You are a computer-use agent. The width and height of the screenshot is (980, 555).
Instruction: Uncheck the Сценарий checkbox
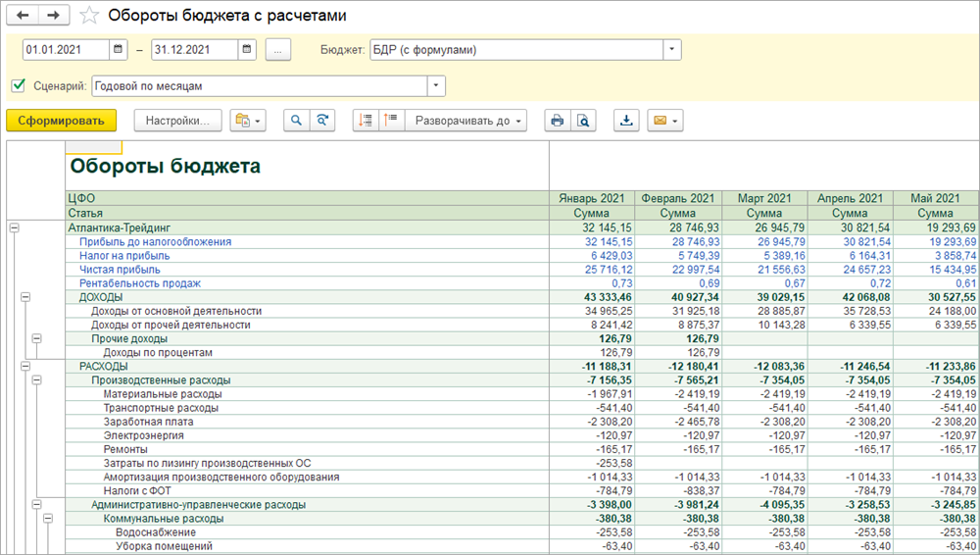pyautogui.click(x=18, y=86)
